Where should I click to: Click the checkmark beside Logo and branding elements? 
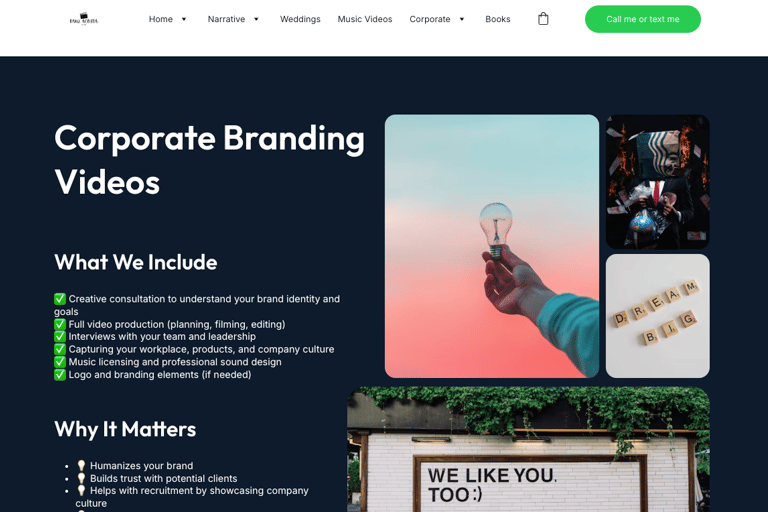[60, 375]
